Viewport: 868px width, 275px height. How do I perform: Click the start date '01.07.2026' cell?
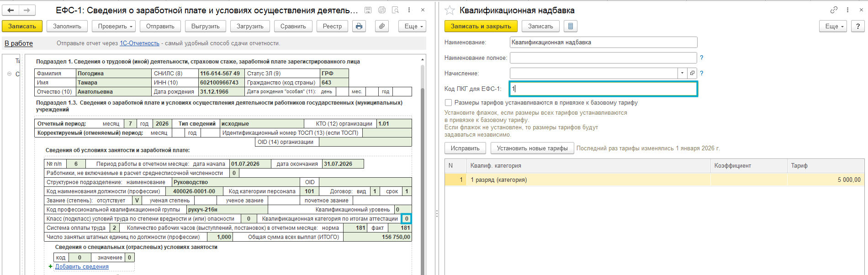click(x=250, y=164)
